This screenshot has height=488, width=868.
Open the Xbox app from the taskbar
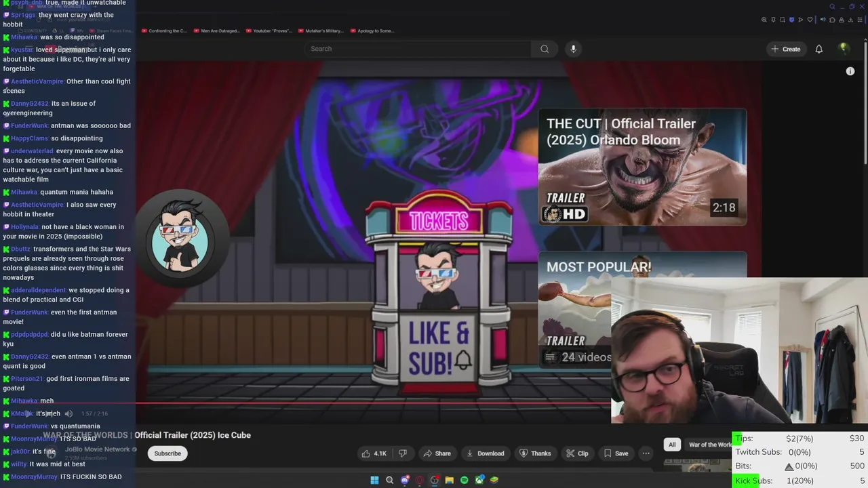point(479,480)
